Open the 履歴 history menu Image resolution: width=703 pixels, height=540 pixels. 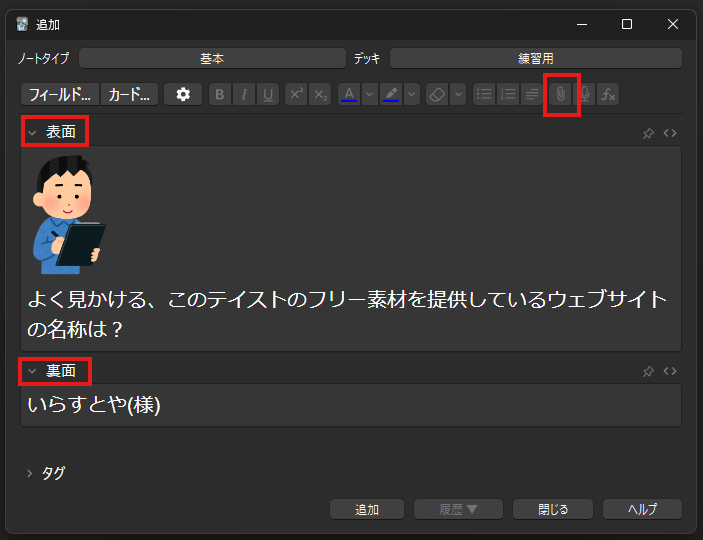458,509
